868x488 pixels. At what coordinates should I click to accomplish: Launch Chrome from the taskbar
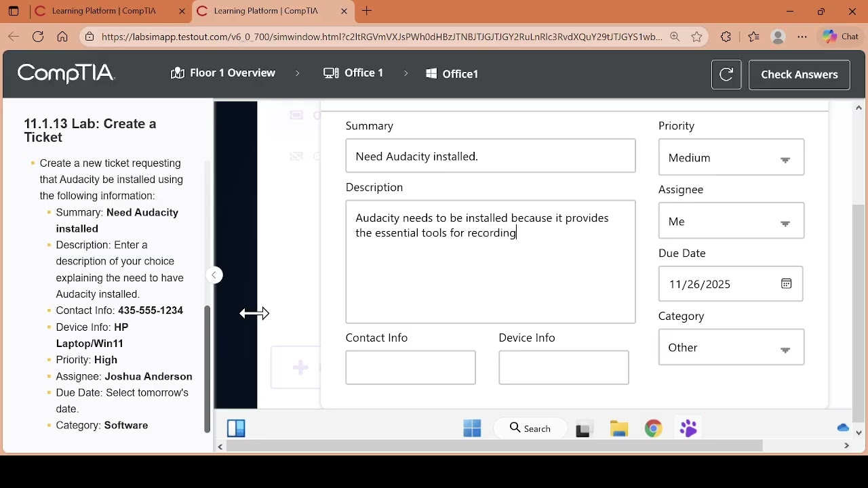tap(654, 428)
